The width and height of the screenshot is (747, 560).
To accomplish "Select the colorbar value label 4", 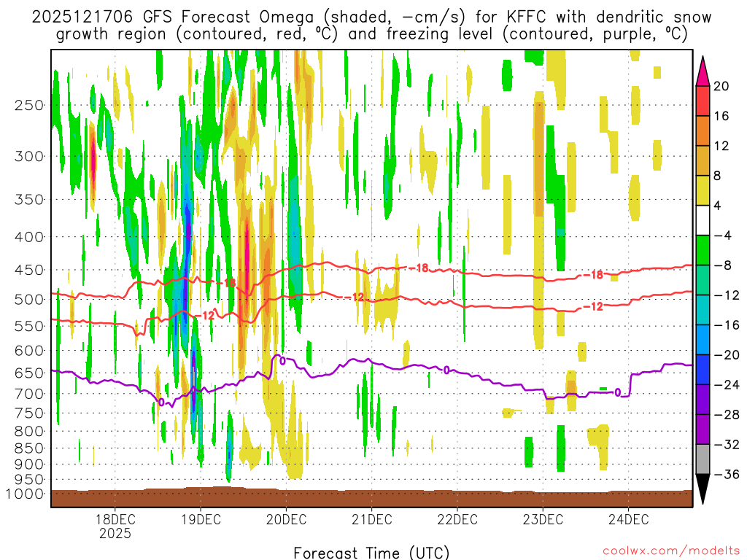I will [x=718, y=206].
